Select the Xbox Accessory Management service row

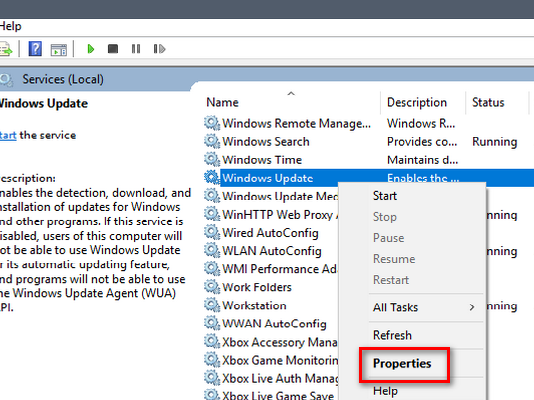click(271, 342)
